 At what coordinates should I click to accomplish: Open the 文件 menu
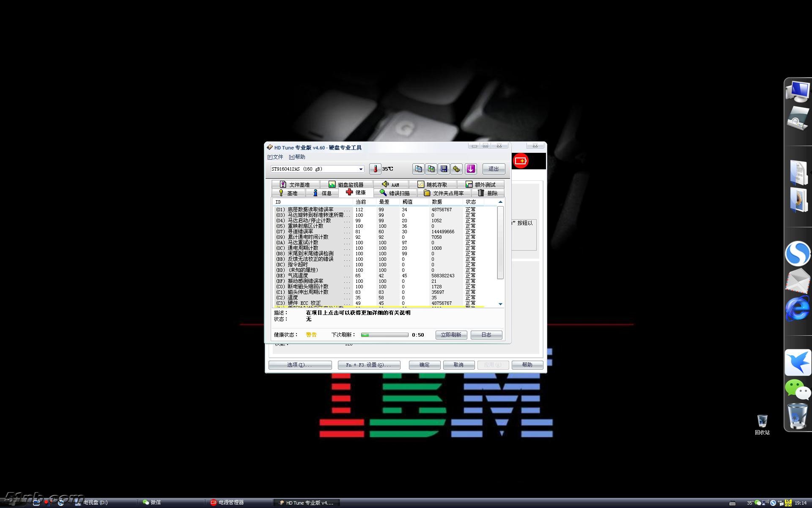(x=275, y=157)
